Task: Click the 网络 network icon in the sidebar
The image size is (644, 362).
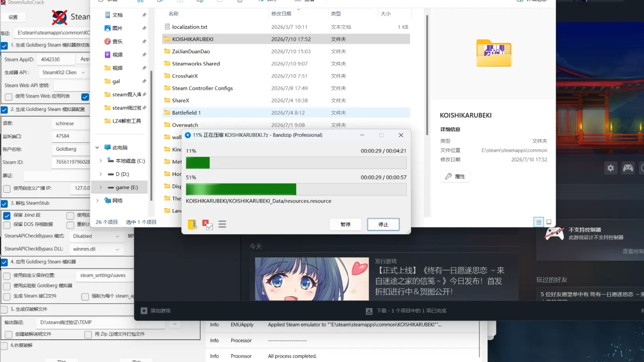Action: (x=108, y=200)
